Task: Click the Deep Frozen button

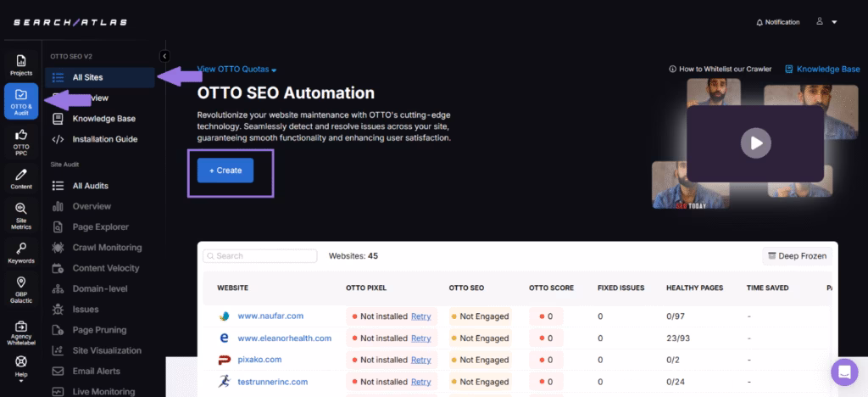Action: coord(797,255)
